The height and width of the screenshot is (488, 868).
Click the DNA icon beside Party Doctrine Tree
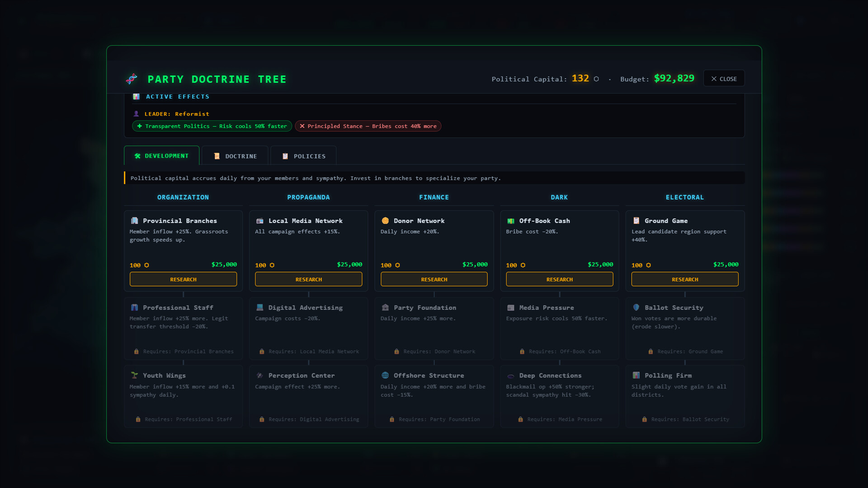point(132,79)
